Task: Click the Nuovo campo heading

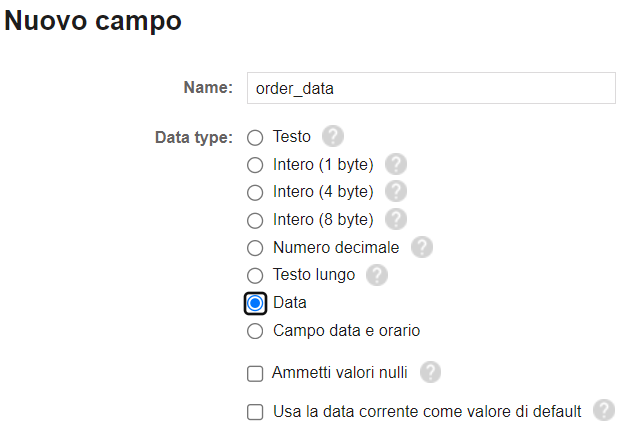Action: (93, 21)
